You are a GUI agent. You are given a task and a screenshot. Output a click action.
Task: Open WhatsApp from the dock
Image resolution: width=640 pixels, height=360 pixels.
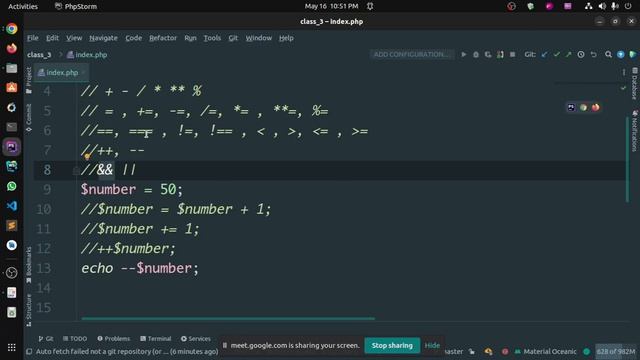[11, 186]
